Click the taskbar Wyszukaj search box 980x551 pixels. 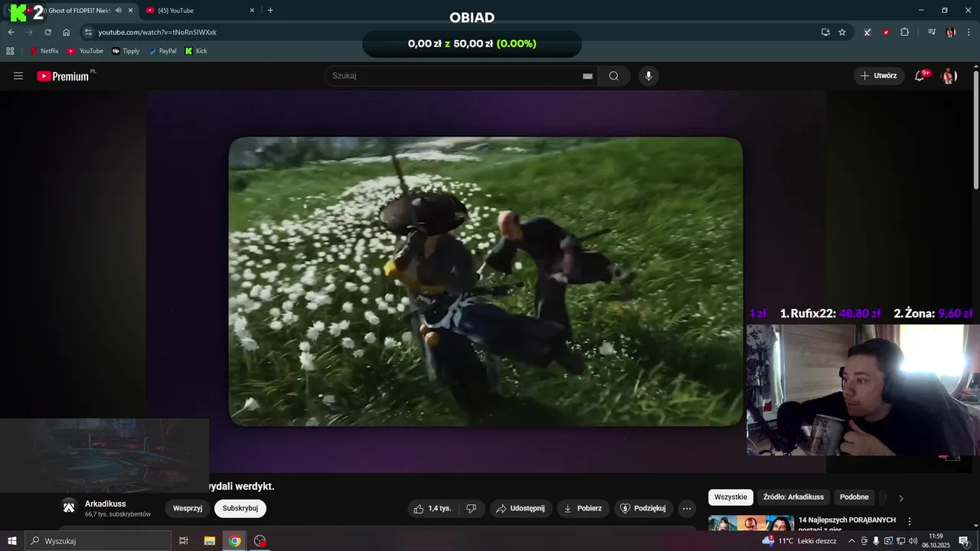98,541
